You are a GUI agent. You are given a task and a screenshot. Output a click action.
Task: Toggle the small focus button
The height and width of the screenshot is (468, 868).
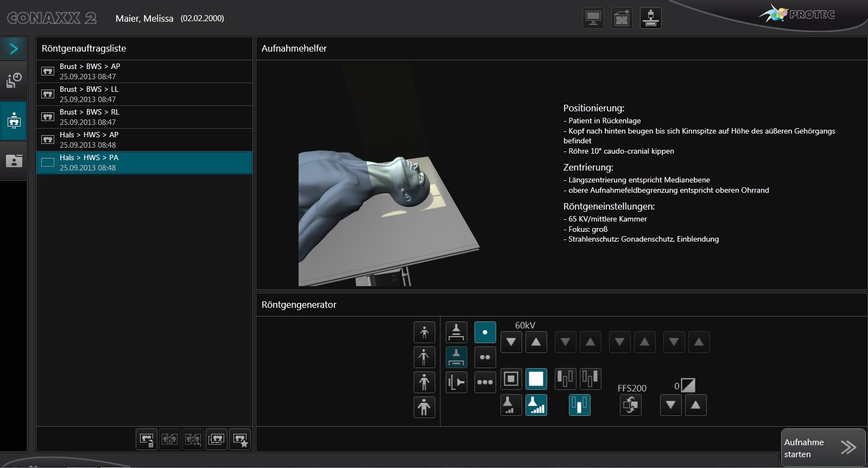pos(511,405)
